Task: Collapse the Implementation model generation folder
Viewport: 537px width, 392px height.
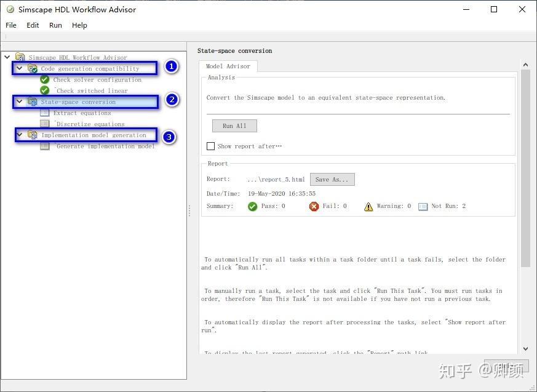Action: (20, 135)
